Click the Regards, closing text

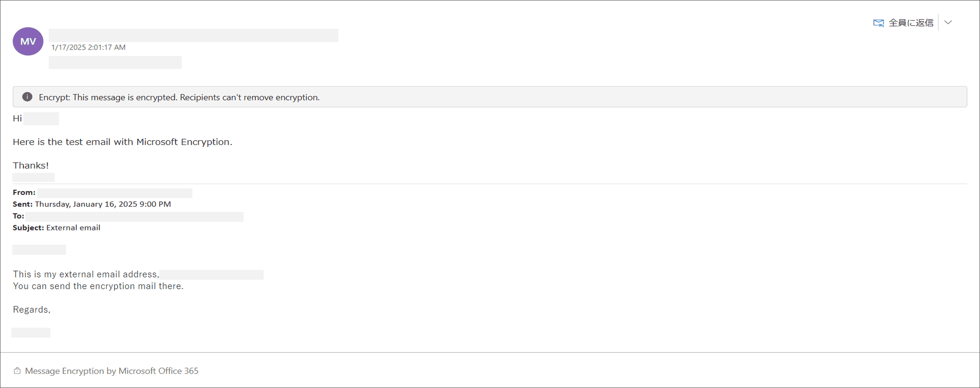coord(31,310)
